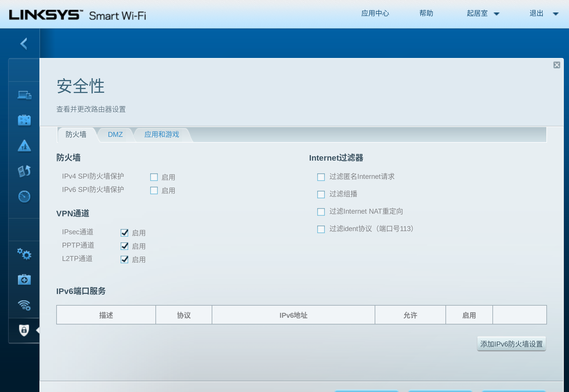Expand the 起居室 dropdown arrow
569x392 pixels.
pos(496,14)
